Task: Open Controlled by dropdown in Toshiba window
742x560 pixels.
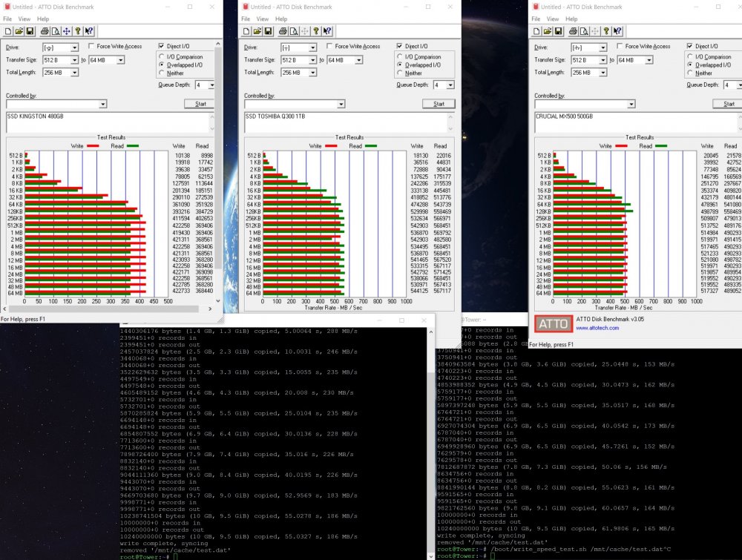Action: 341,104
